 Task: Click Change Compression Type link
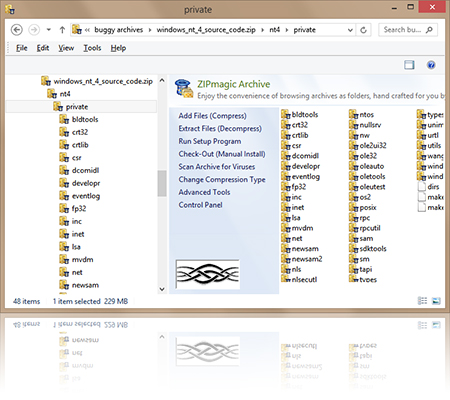tap(222, 179)
